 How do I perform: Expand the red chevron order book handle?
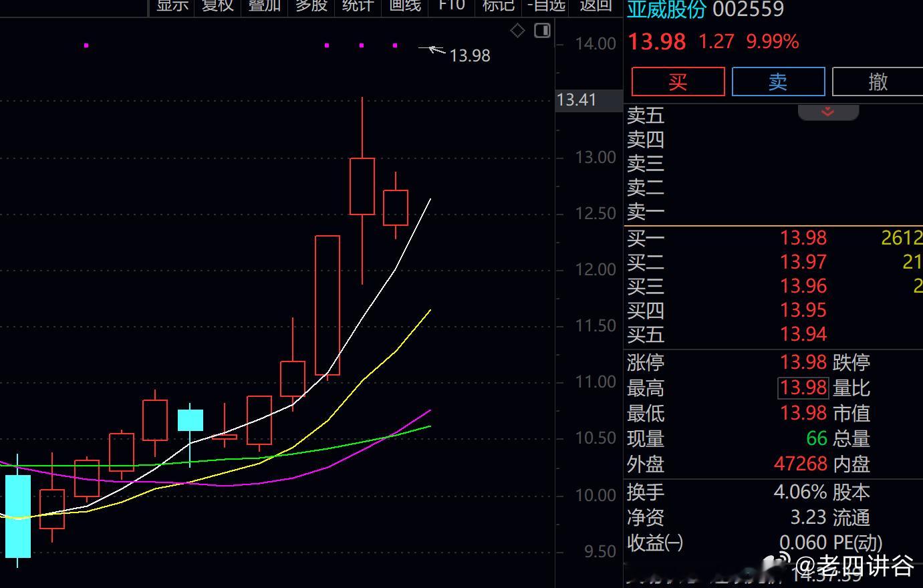[x=828, y=112]
